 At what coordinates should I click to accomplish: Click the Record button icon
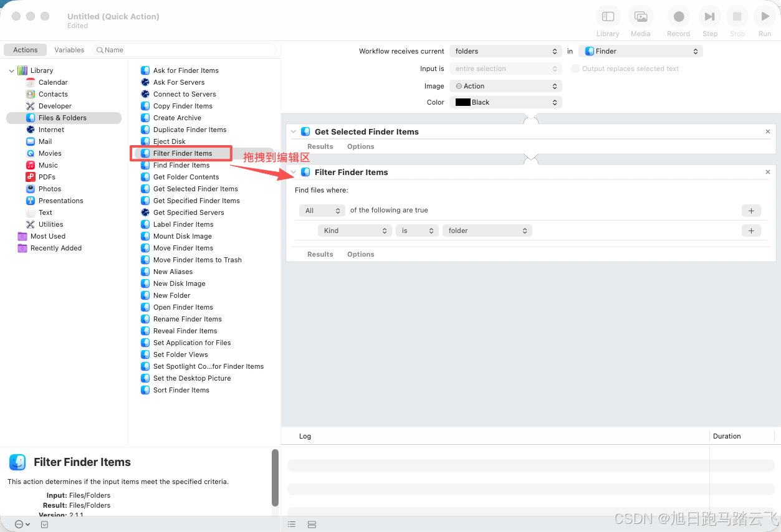click(x=679, y=17)
